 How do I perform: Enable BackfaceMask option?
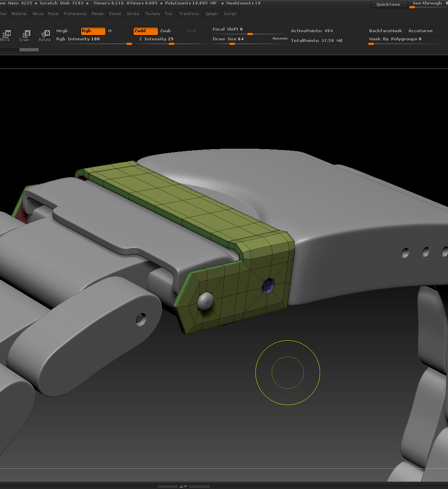[387, 31]
